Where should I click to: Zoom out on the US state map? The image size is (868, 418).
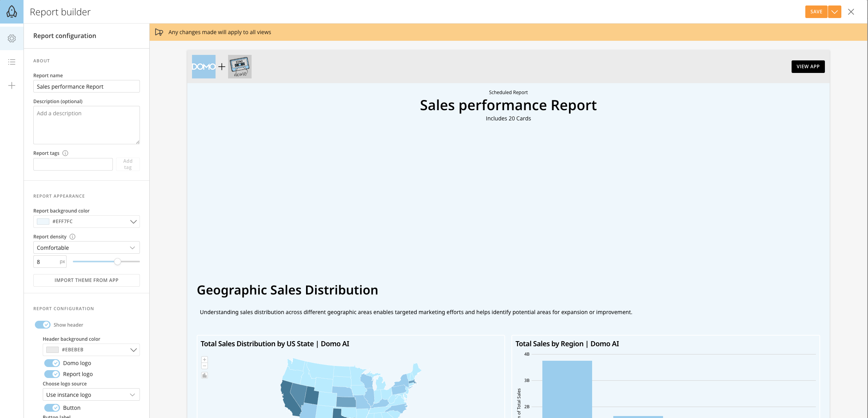[x=204, y=365]
